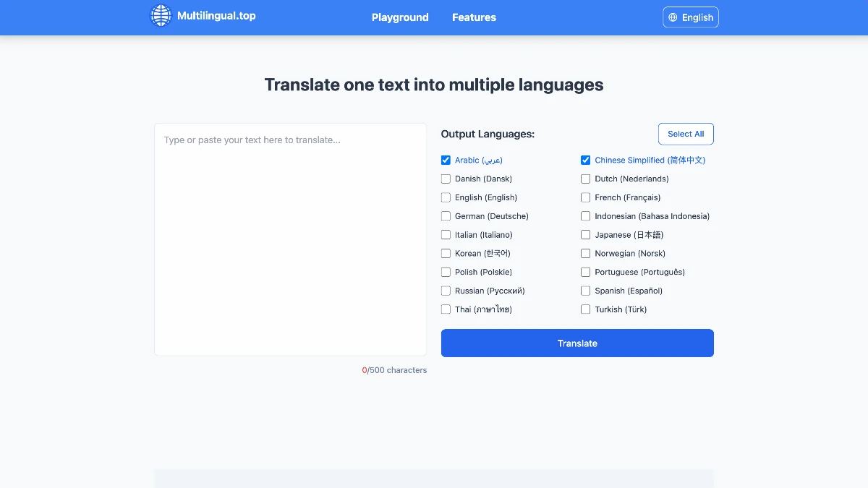The height and width of the screenshot is (488, 868).
Task: Select German (Deutsche) as output
Action: click(446, 215)
